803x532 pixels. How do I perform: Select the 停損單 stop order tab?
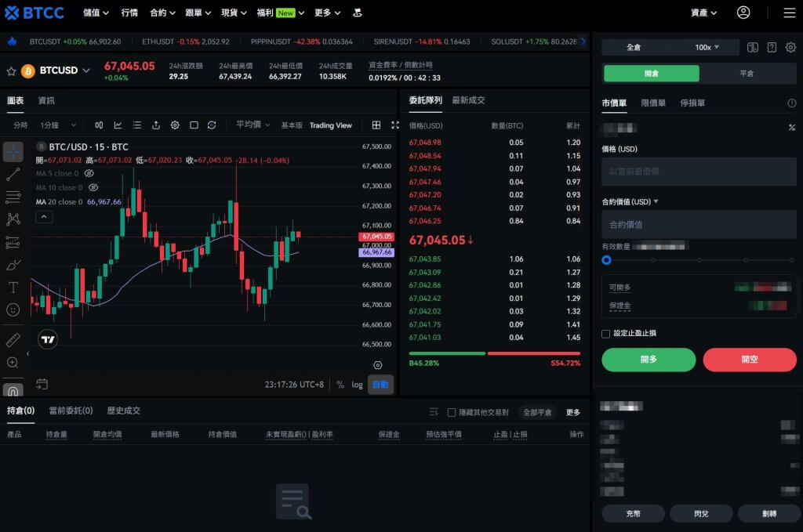pyautogui.click(x=692, y=103)
